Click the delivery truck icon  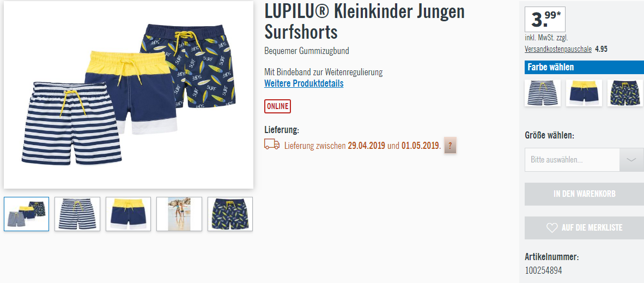[271, 144]
